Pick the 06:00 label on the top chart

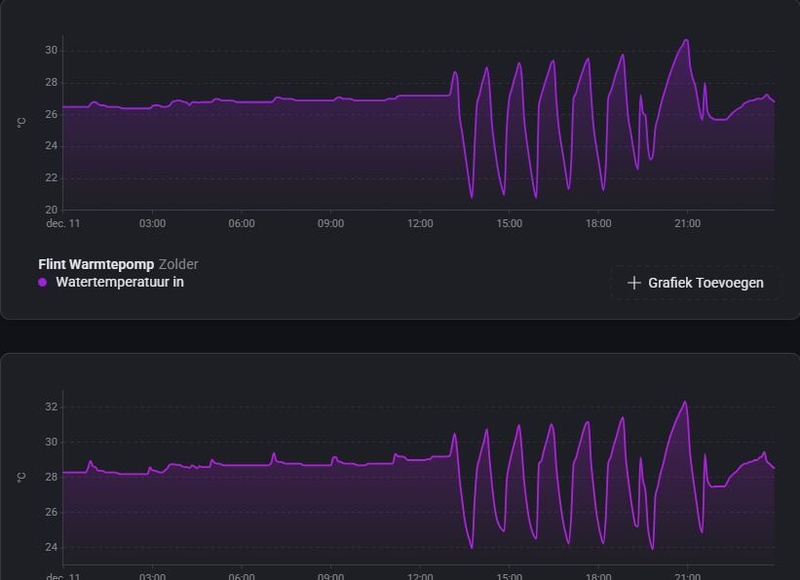241,223
